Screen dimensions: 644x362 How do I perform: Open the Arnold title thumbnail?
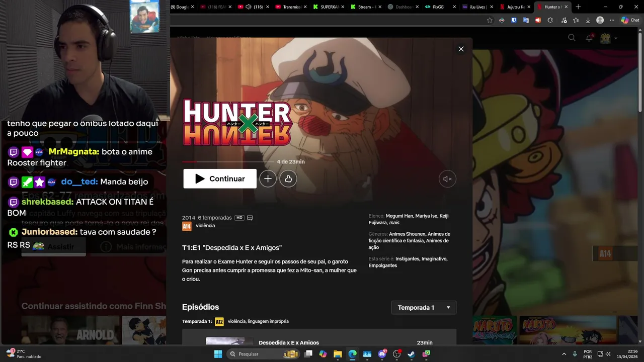(70, 330)
